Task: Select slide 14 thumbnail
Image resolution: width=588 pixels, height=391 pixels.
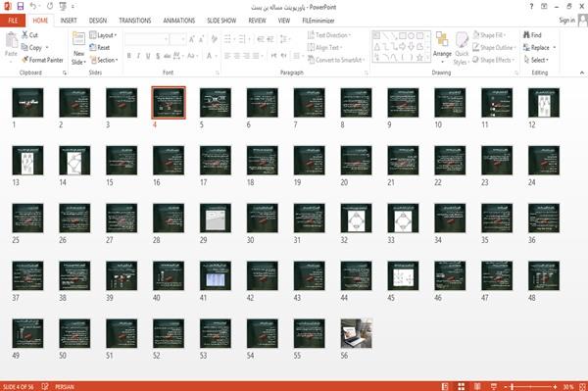Action: coord(74,161)
